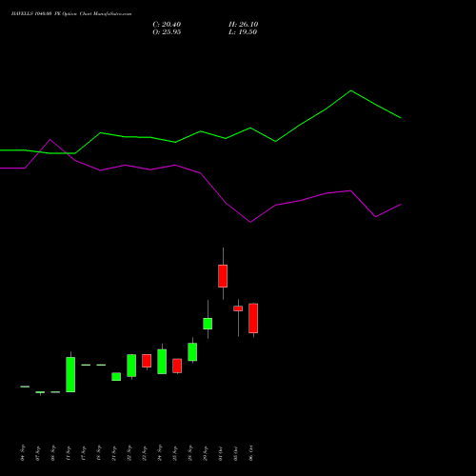
Task: Click the 04 Sep date label
Action: pyautogui.click(x=23, y=453)
